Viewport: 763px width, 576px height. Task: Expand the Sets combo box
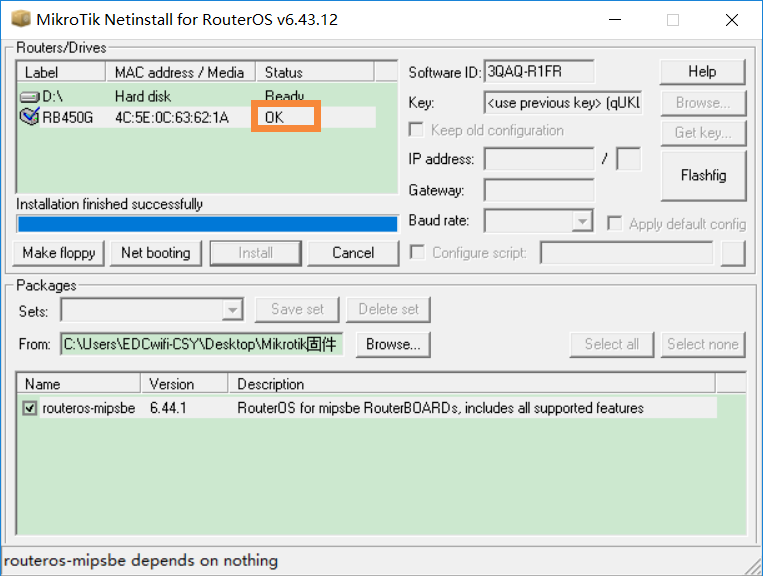(x=232, y=310)
